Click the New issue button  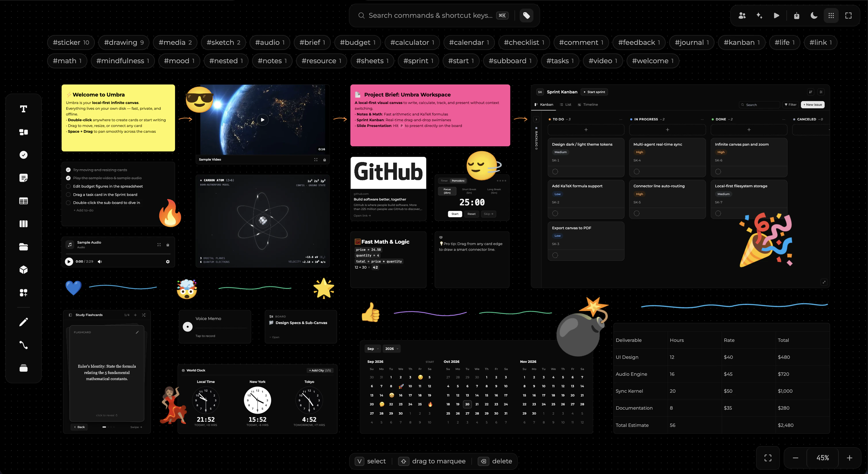(813, 105)
